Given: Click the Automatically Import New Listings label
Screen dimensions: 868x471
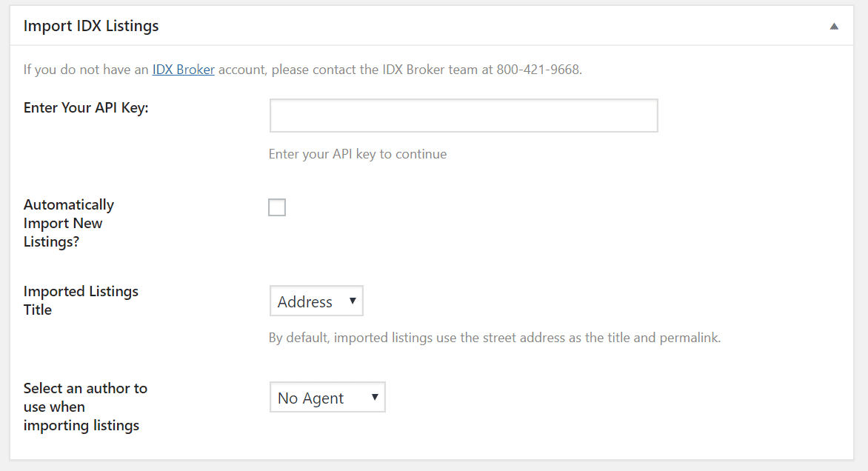Looking at the screenshot, I should 69,223.
